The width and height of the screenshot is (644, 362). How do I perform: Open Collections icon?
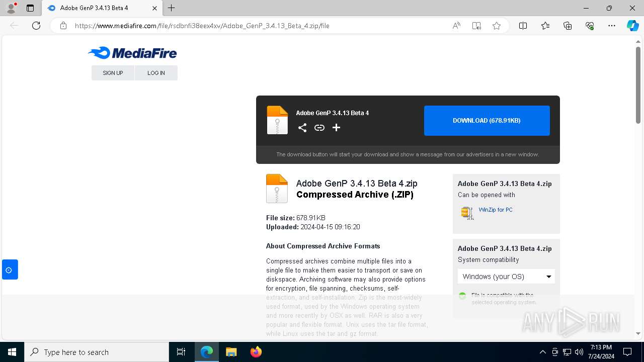tap(568, 26)
